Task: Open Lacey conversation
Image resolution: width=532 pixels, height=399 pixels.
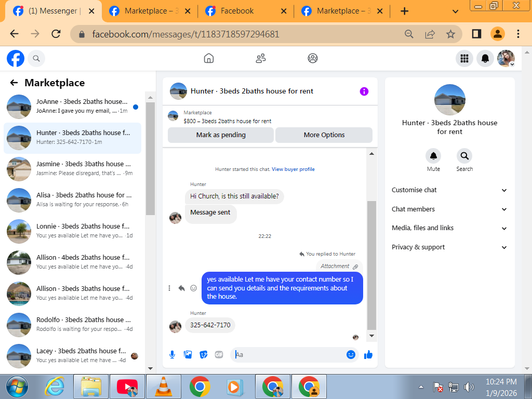Action: click(x=73, y=356)
